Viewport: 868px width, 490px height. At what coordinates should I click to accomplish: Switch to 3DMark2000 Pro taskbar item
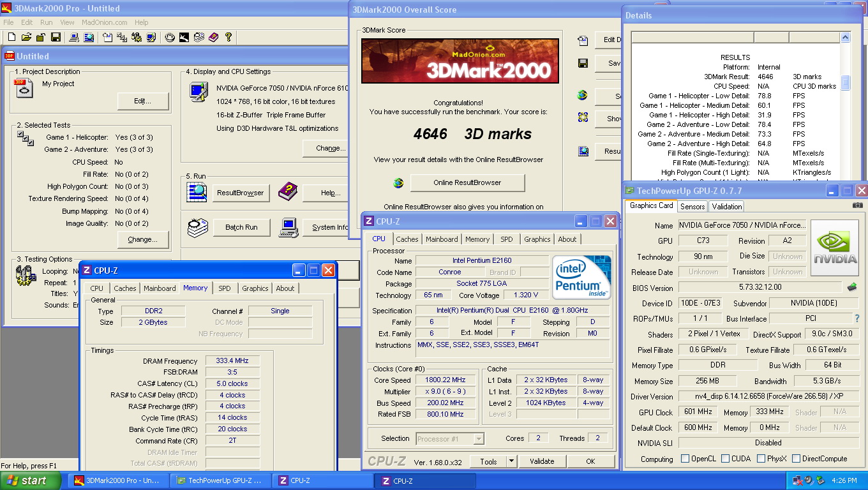(x=119, y=481)
